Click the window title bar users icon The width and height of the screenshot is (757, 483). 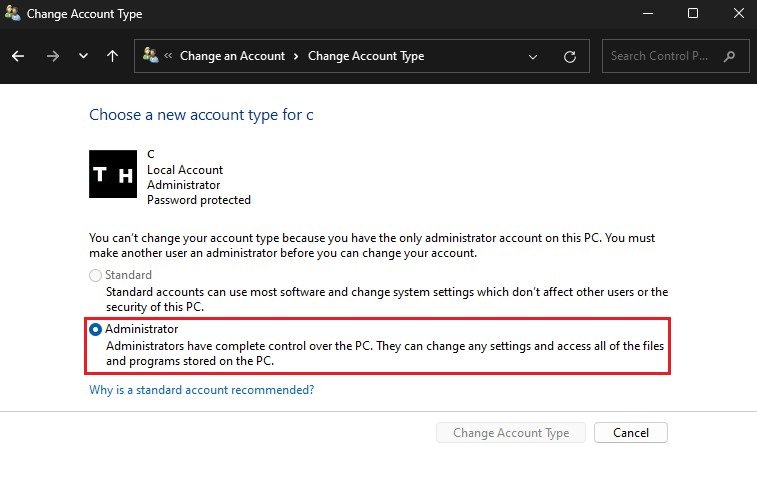point(13,14)
